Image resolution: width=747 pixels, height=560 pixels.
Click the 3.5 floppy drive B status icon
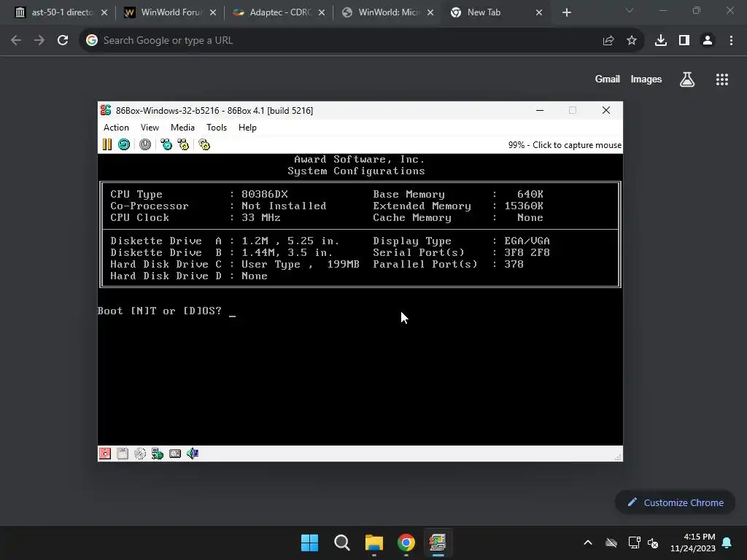coord(123,454)
